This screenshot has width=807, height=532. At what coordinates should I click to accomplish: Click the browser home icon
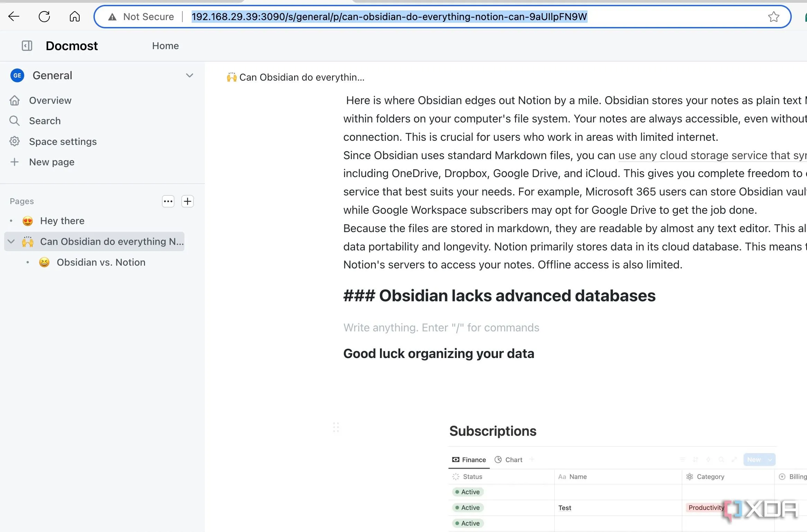[x=74, y=16]
